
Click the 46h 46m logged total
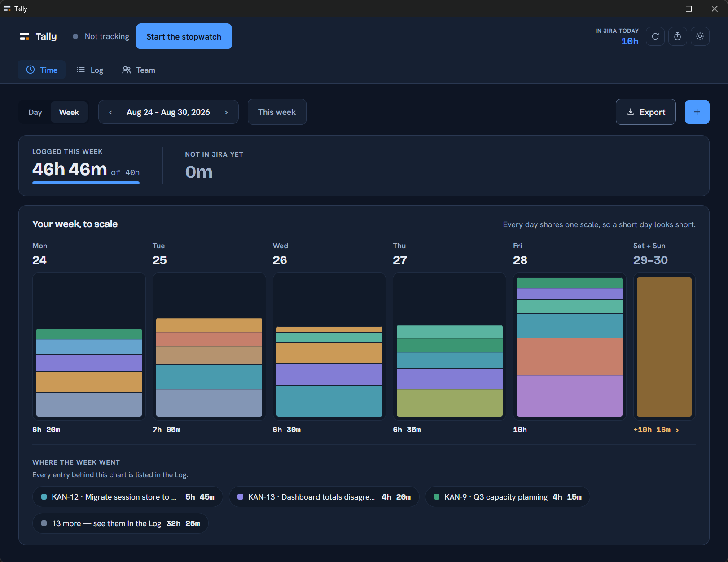70,169
